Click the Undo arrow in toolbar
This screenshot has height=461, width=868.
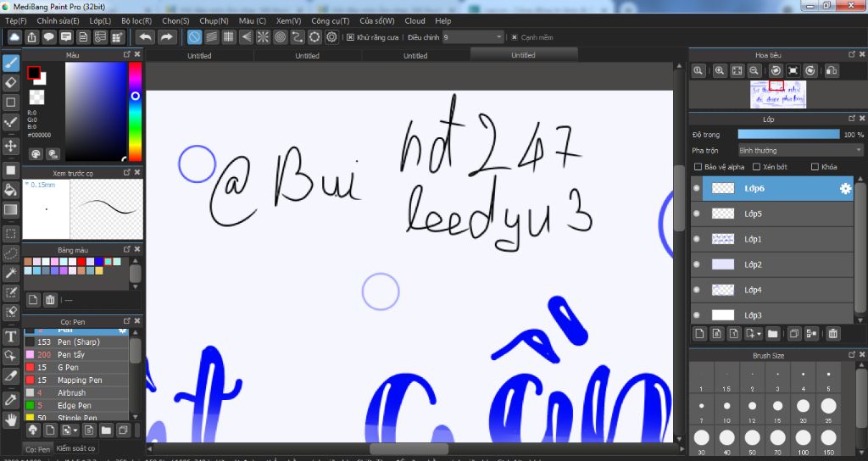[145, 37]
